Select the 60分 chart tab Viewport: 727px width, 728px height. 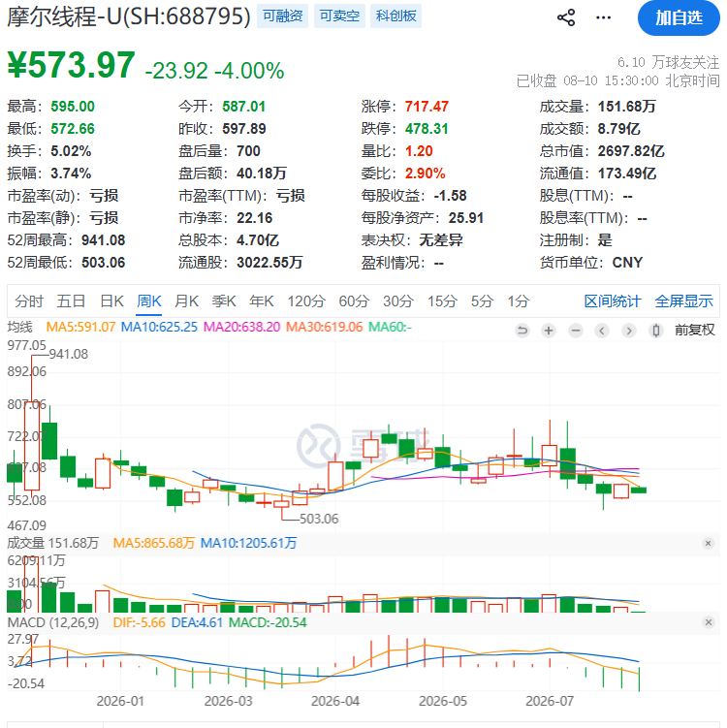(x=354, y=301)
